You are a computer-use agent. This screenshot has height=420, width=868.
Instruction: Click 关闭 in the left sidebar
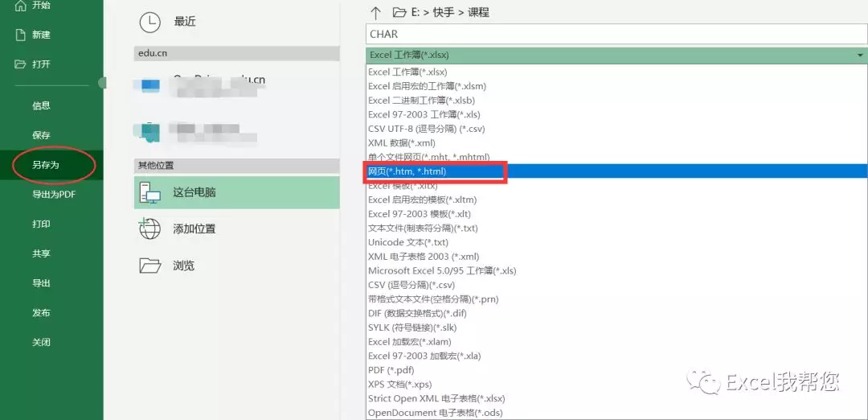pos(41,342)
